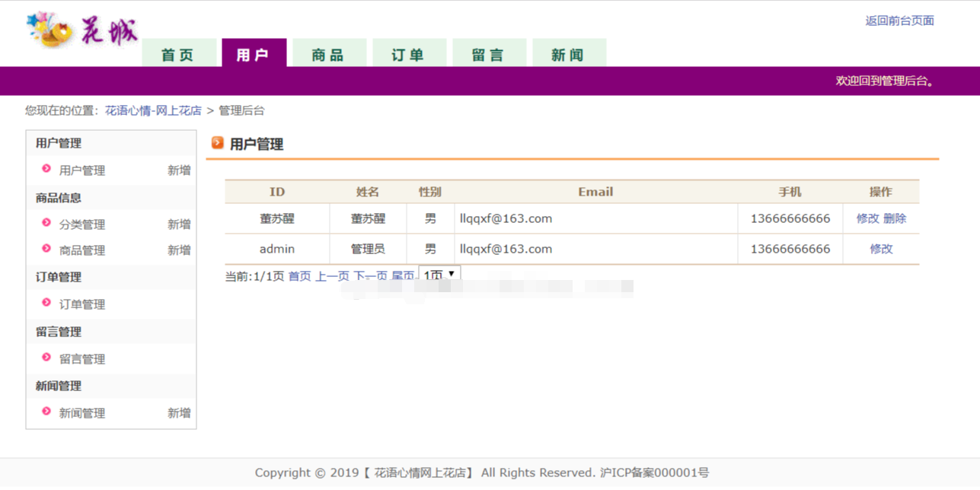Click the ID column header
Viewport: 980px width, 490px height.
pos(277,192)
